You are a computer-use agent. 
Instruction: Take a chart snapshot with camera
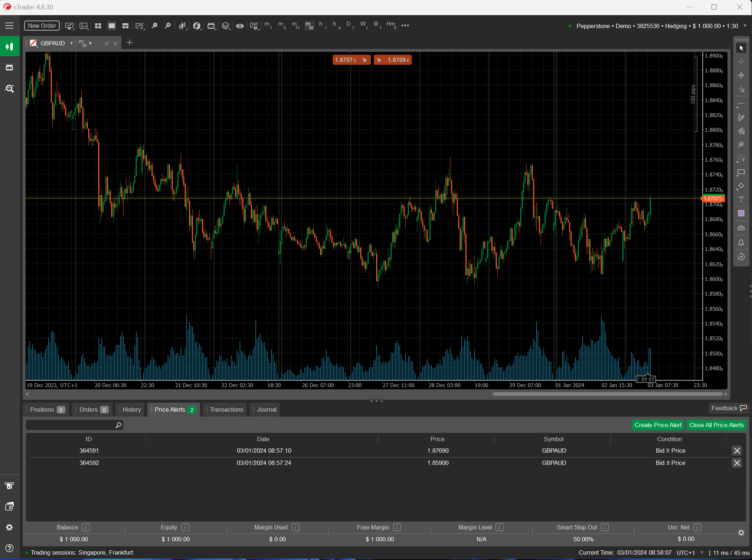(741, 228)
